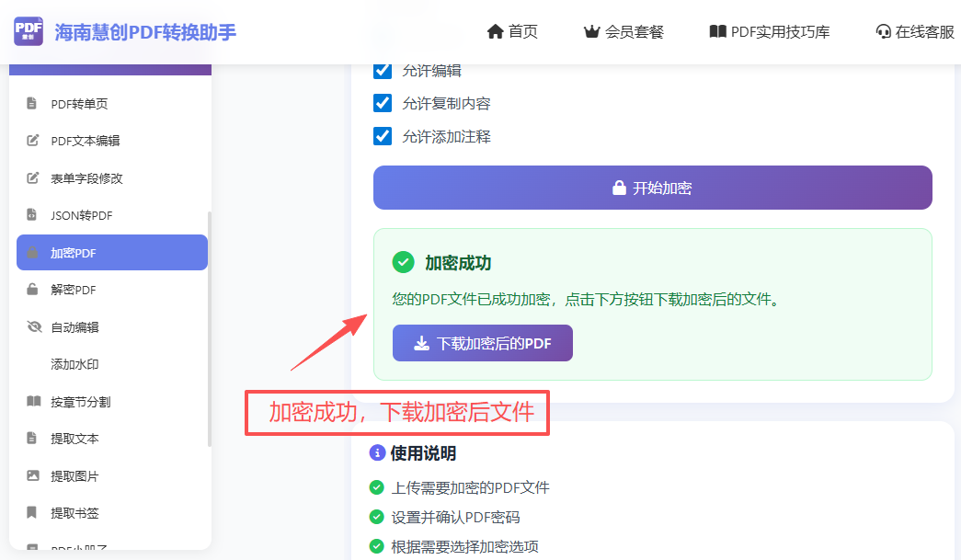The height and width of the screenshot is (560, 961).
Task: Open the 在线客服 navigation item
Action: click(x=915, y=31)
